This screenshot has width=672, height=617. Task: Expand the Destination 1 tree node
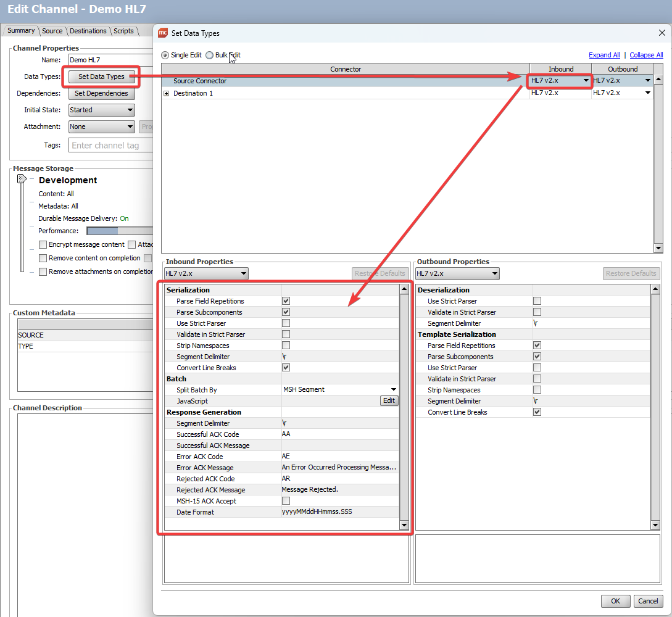pyautogui.click(x=167, y=93)
